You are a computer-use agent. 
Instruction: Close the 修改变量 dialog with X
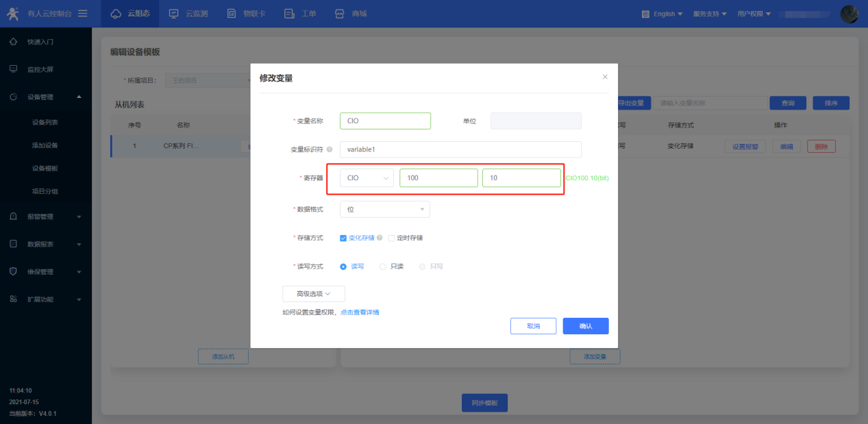[605, 77]
